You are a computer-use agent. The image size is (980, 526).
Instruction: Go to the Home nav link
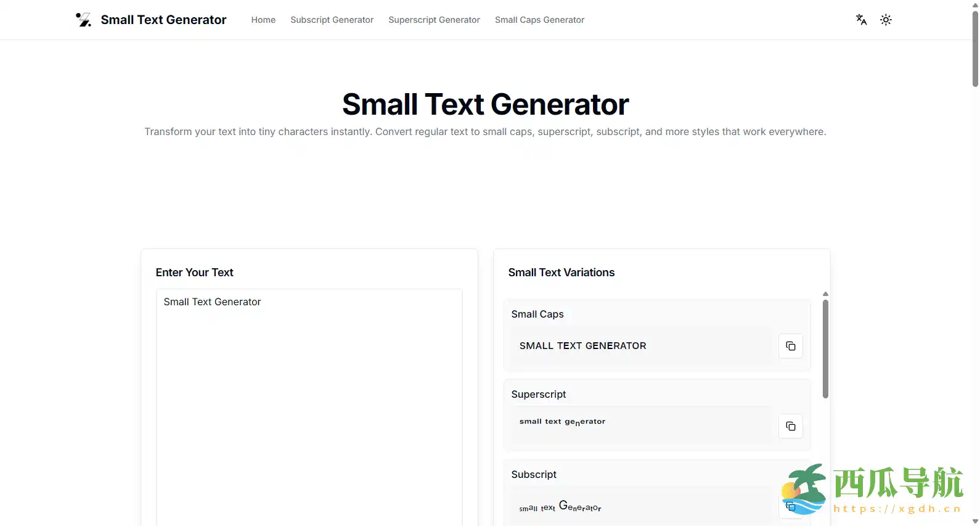pyautogui.click(x=263, y=20)
